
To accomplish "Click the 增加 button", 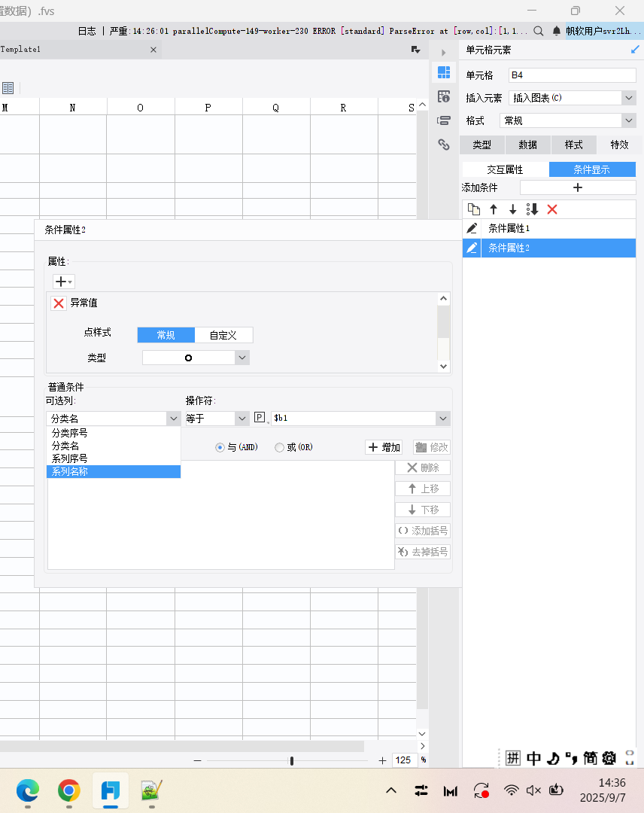I will [384, 447].
